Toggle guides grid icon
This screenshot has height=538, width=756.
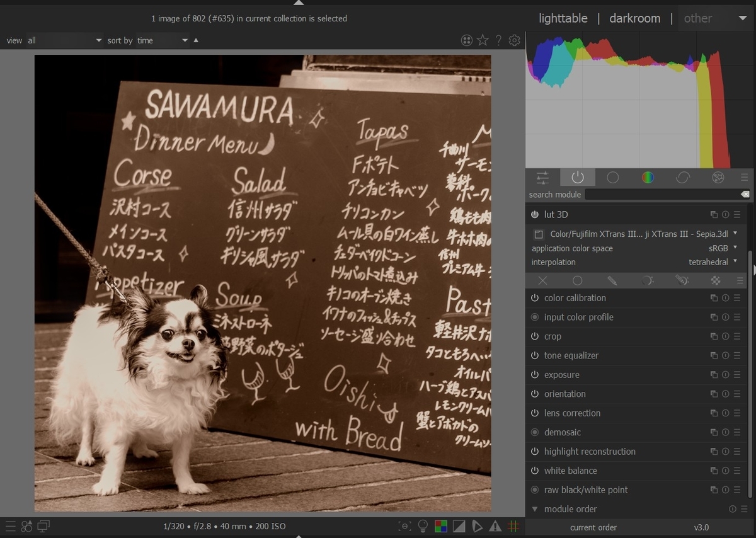coord(513,526)
